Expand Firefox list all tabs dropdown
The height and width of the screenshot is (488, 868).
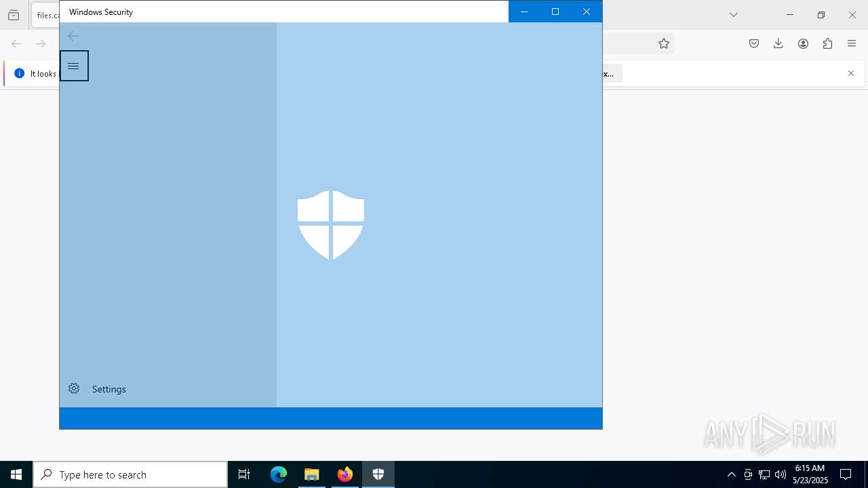[x=734, y=14]
